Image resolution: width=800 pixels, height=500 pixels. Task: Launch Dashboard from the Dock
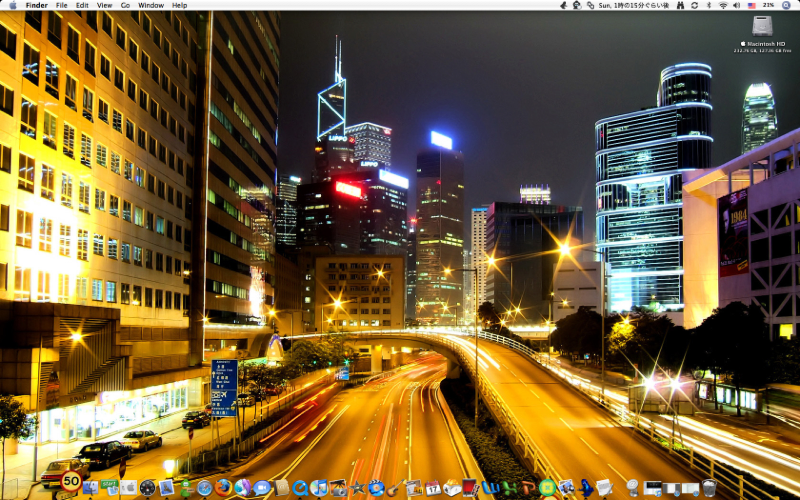tap(148, 488)
